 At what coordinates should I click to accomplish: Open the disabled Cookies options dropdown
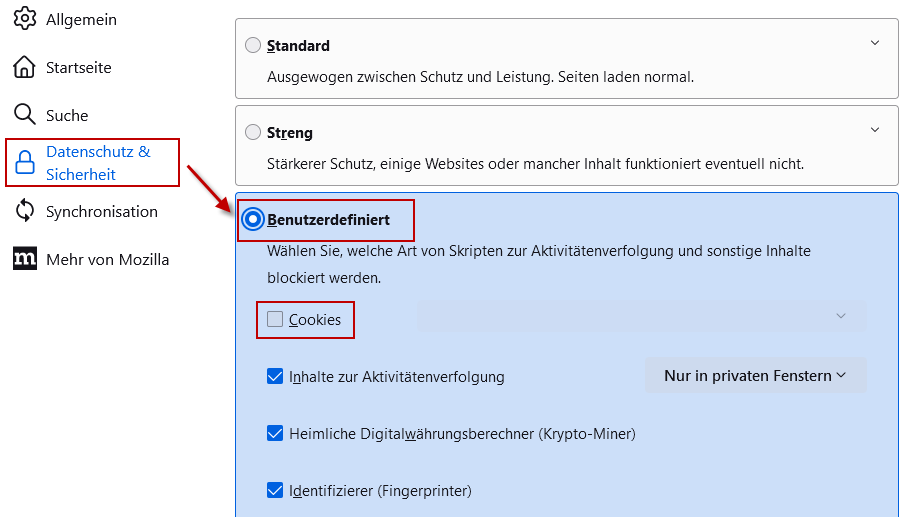(642, 316)
